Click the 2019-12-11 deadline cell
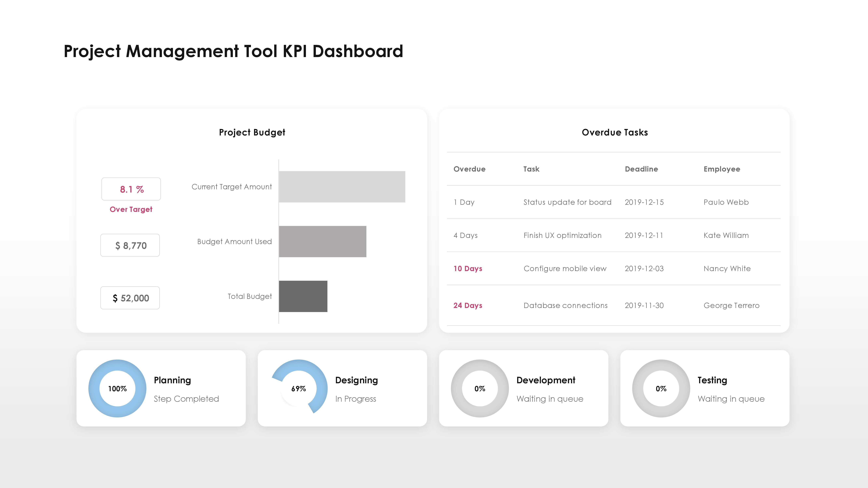868x488 pixels. 644,235
